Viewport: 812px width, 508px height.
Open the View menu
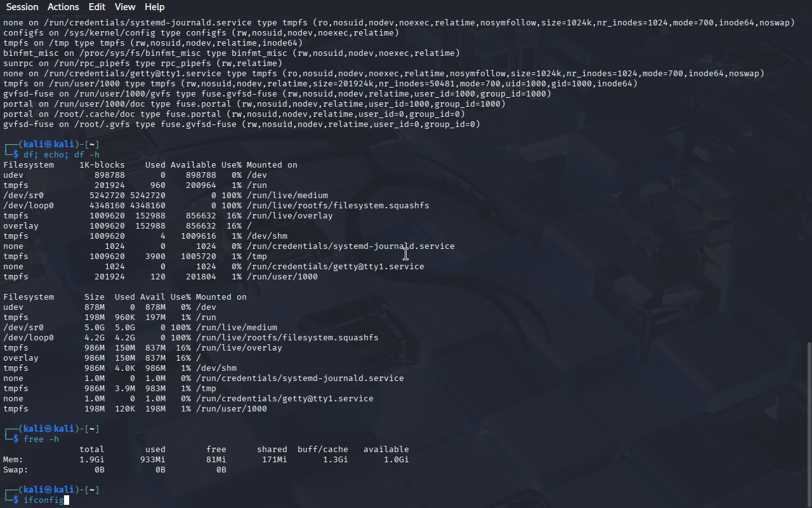pyautogui.click(x=125, y=7)
